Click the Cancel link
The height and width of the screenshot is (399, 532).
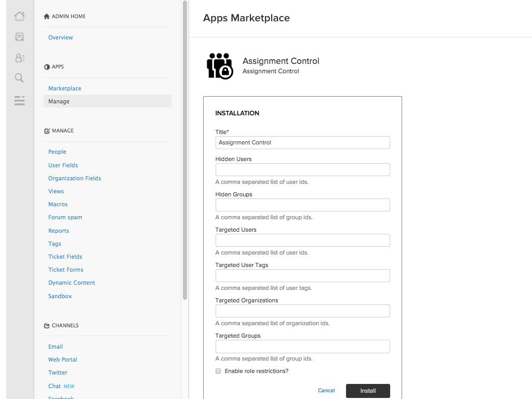pyautogui.click(x=326, y=390)
